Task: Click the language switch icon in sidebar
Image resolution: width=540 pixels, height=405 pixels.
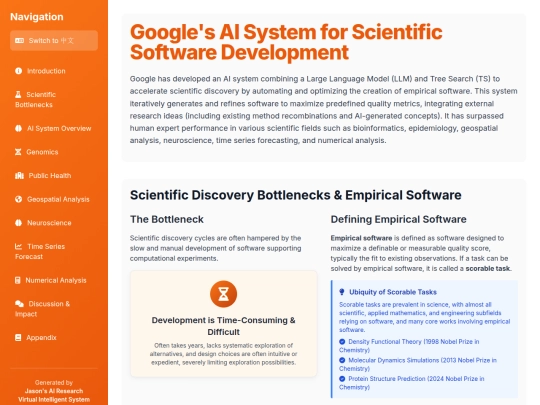Action: coord(19,41)
